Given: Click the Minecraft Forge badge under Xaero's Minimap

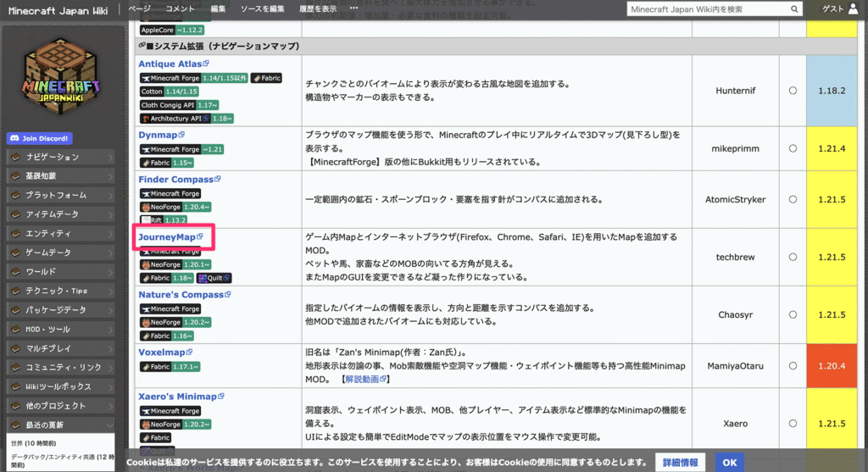Looking at the screenshot, I should [170, 411].
